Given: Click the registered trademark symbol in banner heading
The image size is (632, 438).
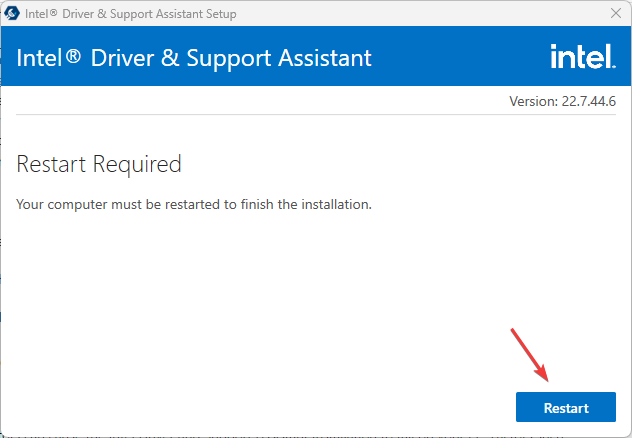Looking at the screenshot, I should click(73, 57).
